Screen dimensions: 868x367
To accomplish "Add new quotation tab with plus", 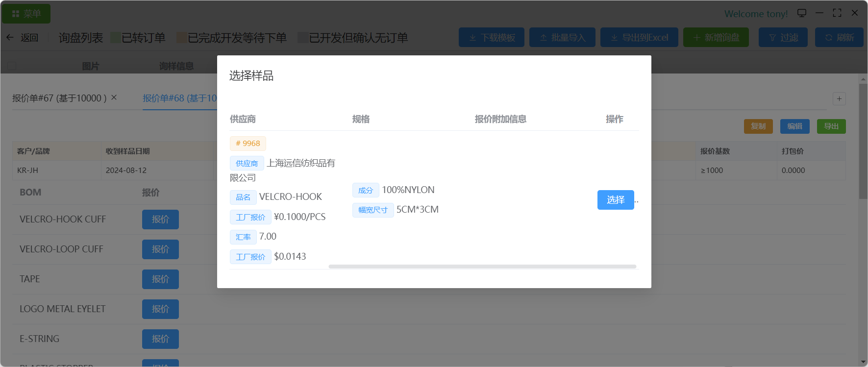I will (839, 99).
